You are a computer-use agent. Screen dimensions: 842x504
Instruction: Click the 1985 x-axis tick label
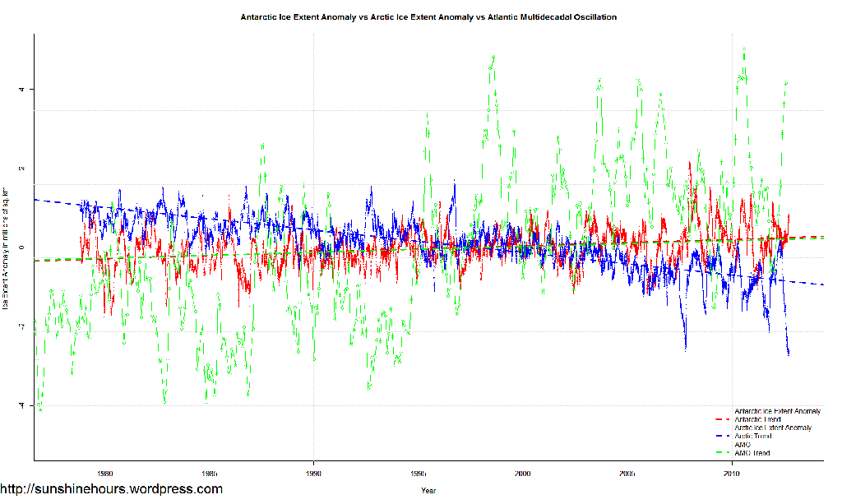tap(209, 473)
